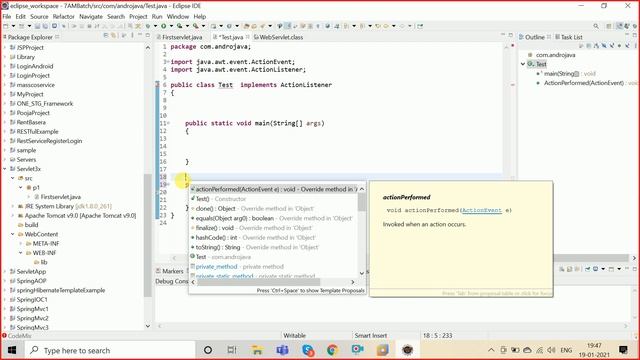
Task: Click proposal list scroll down arrow
Action: click(x=362, y=273)
